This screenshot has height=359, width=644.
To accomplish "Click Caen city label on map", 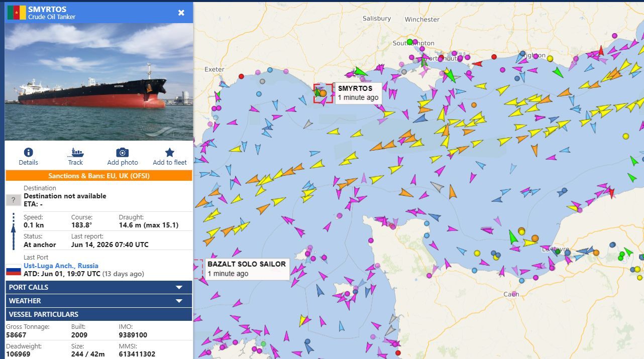I will click(x=511, y=294).
